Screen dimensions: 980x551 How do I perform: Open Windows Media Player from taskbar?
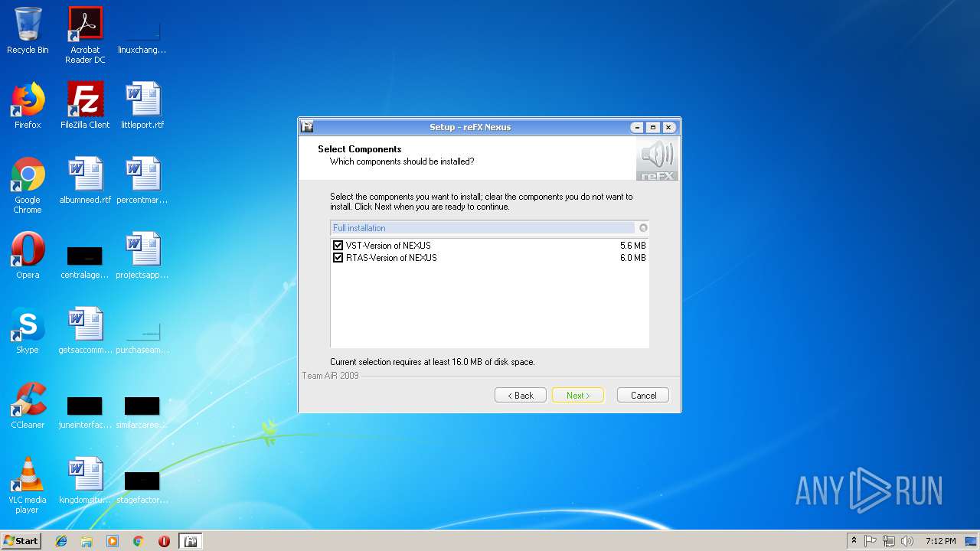[113, 541]
